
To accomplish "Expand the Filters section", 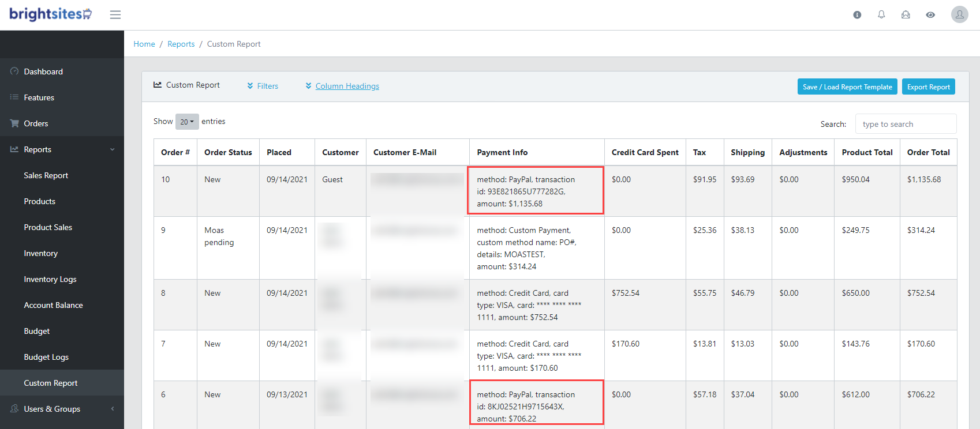I will [x=263, y=86].
